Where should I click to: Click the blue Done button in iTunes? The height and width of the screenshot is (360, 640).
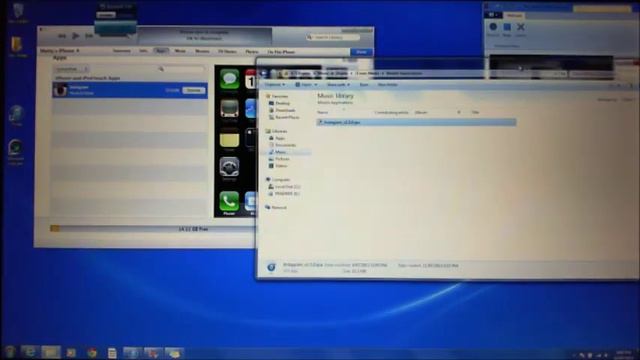tap(361, 52)
